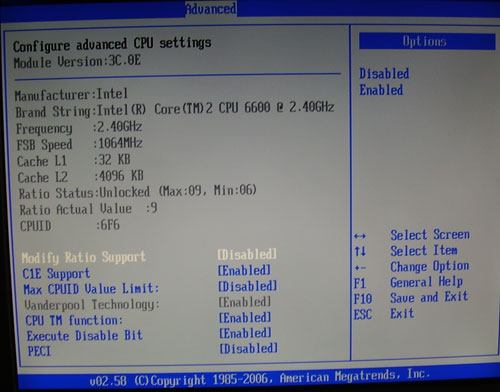Click the up-down arrows Select Item icon
This screenshot has height=392, width=500.
coord(360,251)
